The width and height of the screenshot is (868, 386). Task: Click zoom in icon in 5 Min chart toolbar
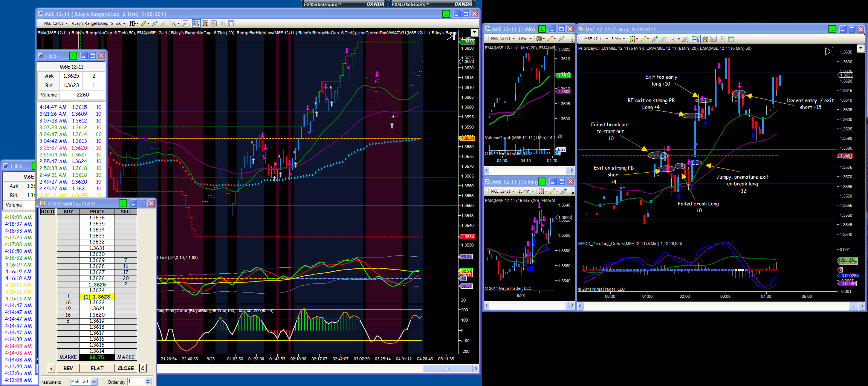(x=654, y=39)
